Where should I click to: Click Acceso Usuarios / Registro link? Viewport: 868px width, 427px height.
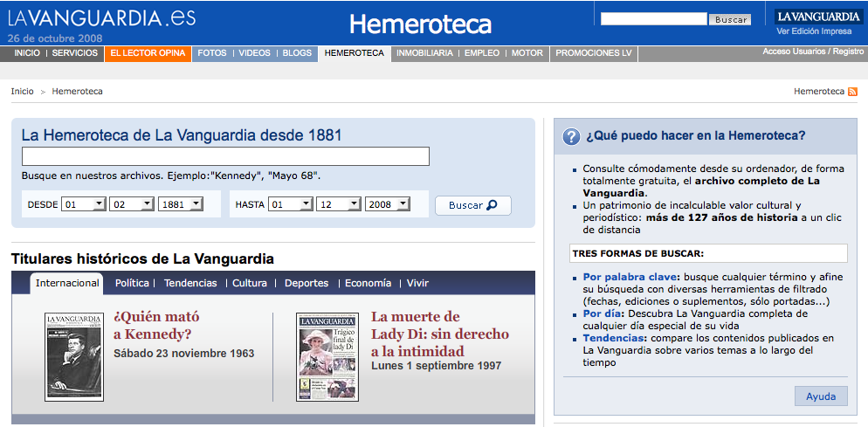813,51
